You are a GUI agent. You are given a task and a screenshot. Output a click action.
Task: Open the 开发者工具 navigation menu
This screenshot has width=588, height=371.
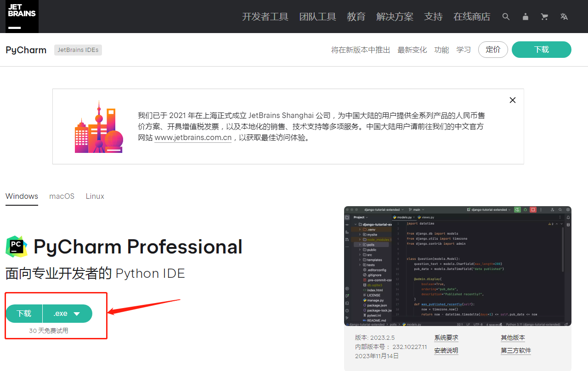pos(265,17)
